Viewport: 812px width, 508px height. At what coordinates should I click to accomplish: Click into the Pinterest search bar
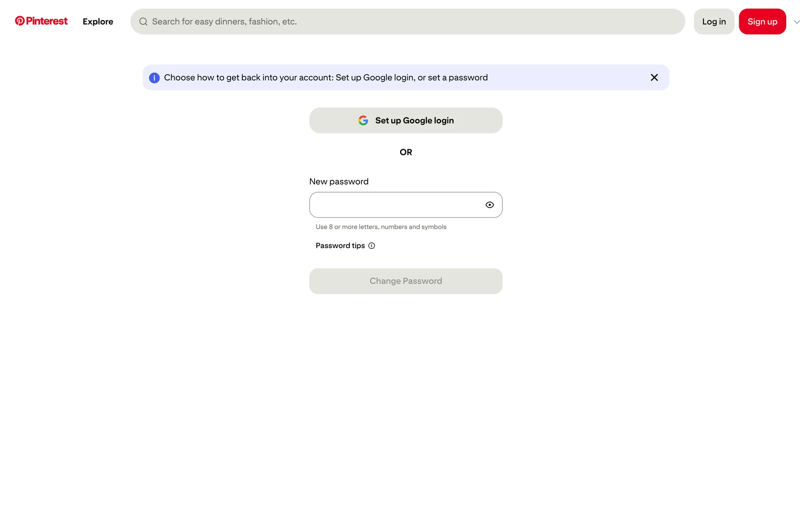[406, 22]
